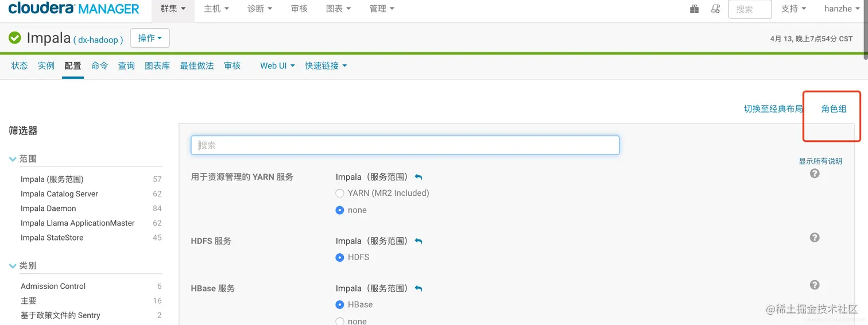This screenshot has width=868, height=325.
Task: Reset HBase service value via undo arrow
Action: pos(418,289)
